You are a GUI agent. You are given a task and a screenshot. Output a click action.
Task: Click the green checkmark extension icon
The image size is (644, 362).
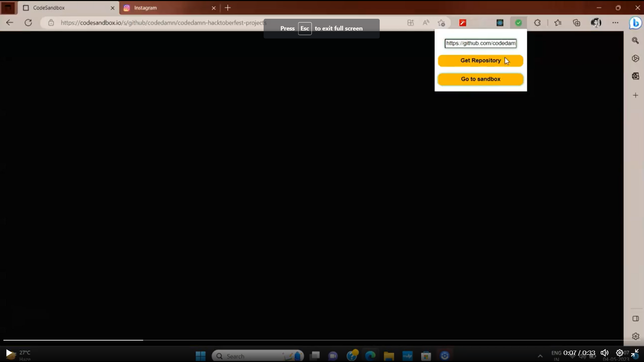click(x=519, y=23)
